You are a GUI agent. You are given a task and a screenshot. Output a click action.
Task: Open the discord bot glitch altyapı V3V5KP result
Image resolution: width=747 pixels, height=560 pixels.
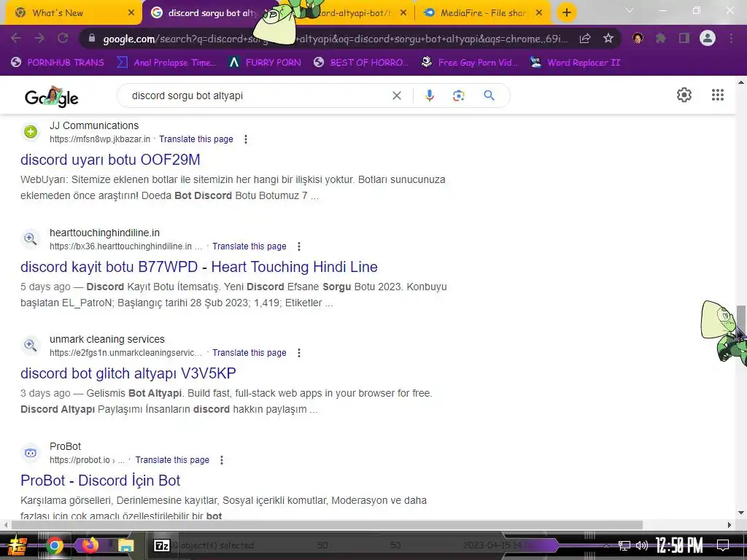tap(128, 373)
